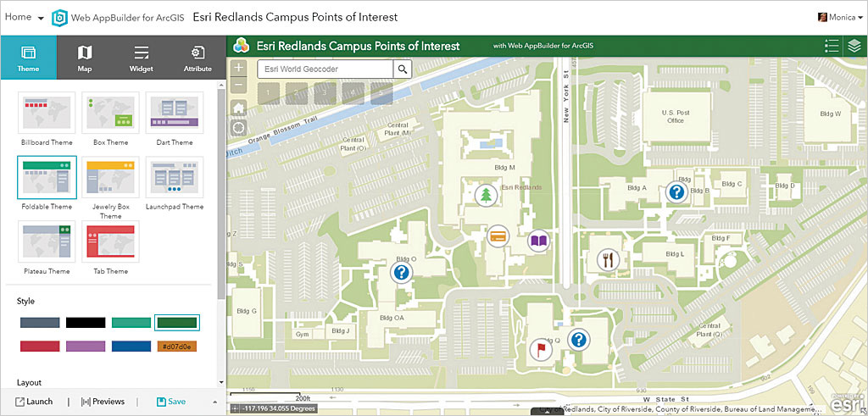Screen dimensions: 868x416
Task: Select the teal green style swatch
Action: (x=131, y=323)
